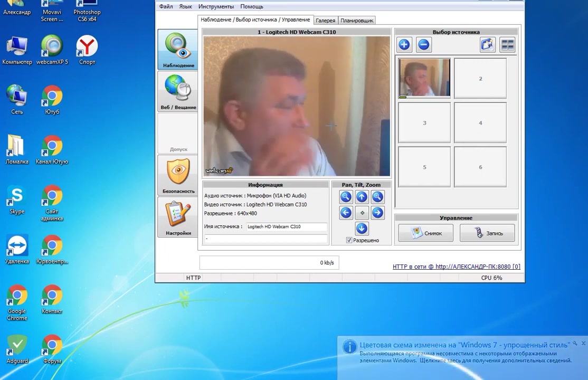Screen dimensions: 588x380
Task: Select empty source slot 6
Action: click(x=480, y=167)
